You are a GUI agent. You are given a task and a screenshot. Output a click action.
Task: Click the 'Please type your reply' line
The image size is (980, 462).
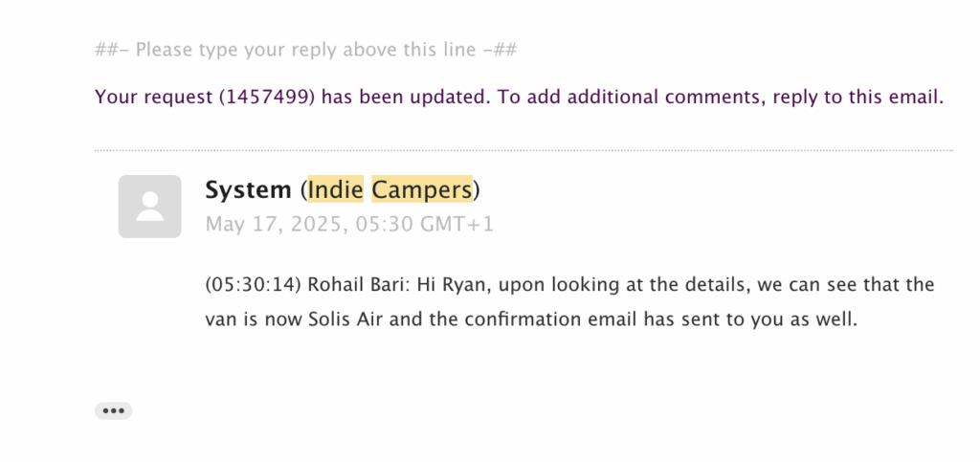coord(306,50)
